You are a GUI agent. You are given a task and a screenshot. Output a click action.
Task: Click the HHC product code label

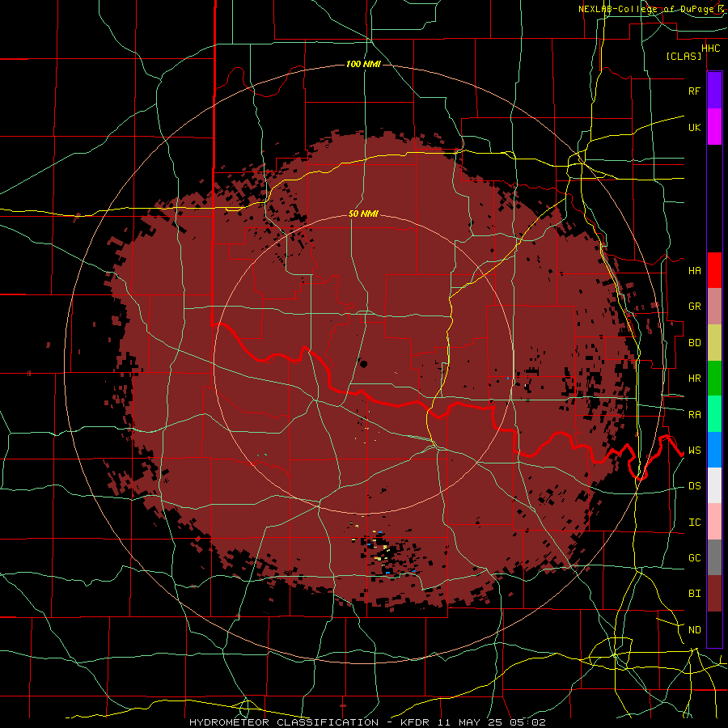click(x=710, y=49)
